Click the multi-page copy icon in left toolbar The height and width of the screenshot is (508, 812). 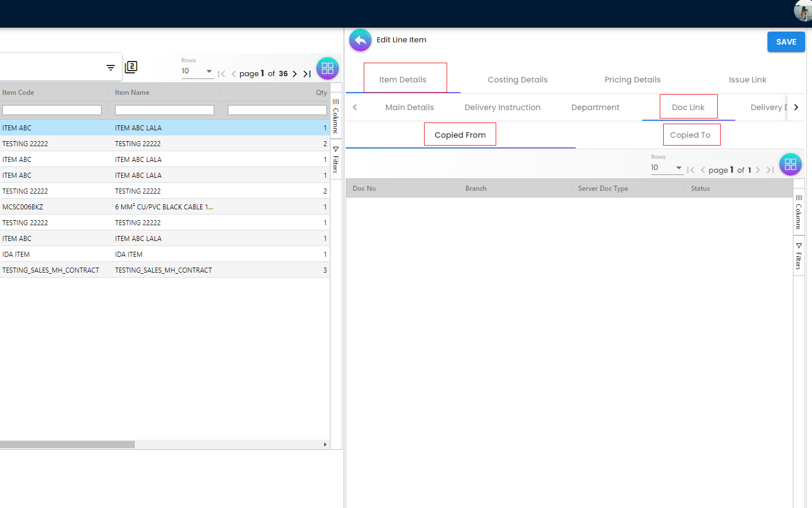pos(131,67)
